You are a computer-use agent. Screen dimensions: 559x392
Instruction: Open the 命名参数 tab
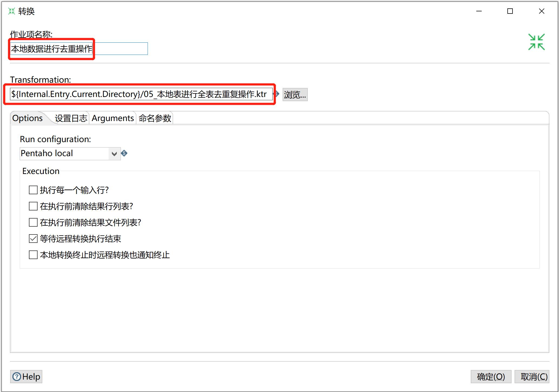pyautogui.click(x=155, y=118)
